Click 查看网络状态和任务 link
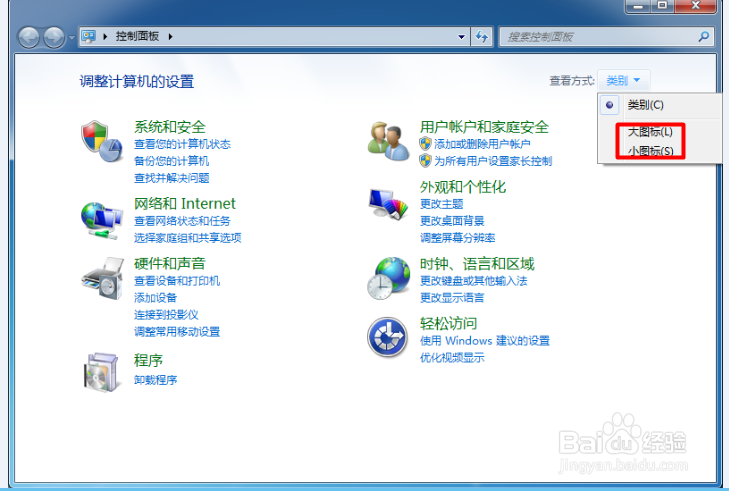 coord(182,221)
